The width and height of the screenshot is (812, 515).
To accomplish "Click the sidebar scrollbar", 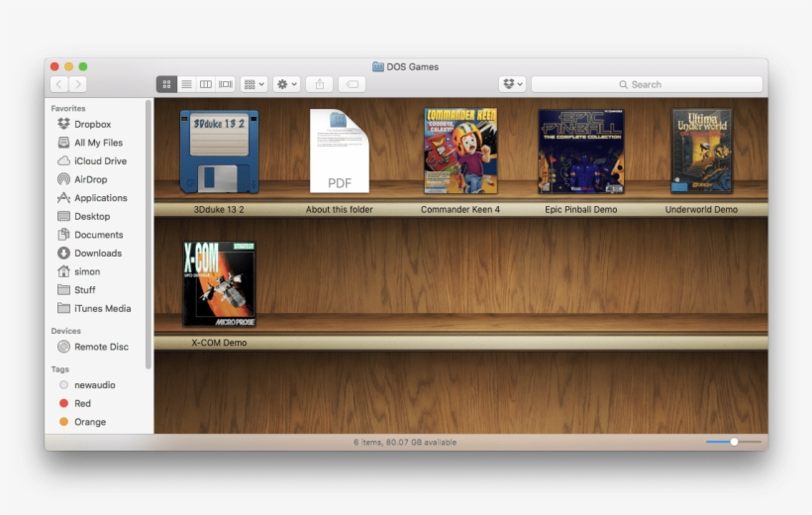I will click(149, 235).
